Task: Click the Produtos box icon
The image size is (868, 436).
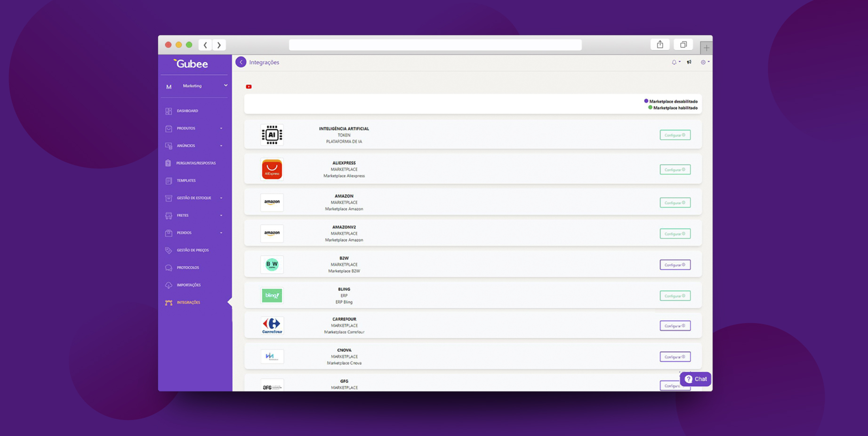Action: pos(169,128)
